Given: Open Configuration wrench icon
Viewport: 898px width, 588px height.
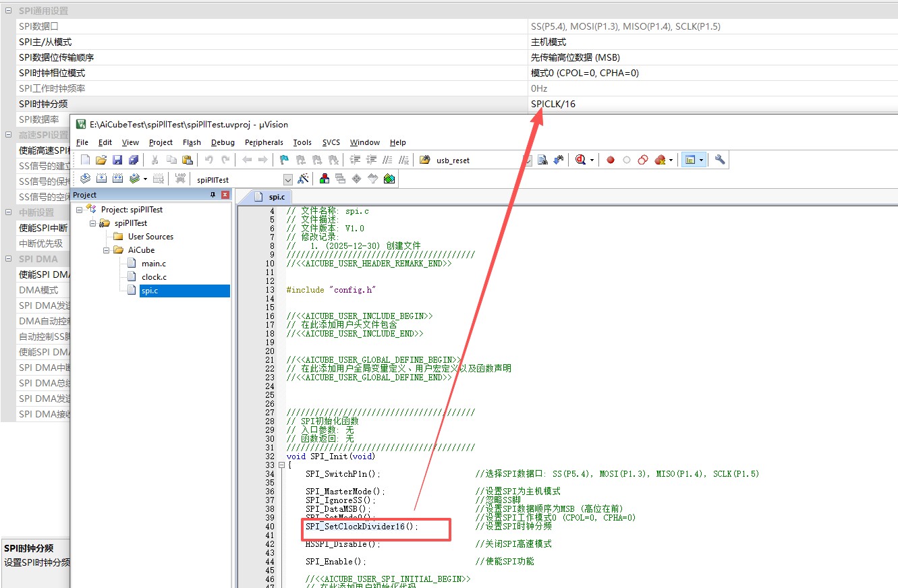Looking at the screenshot, I should click(x=720, y=160).
